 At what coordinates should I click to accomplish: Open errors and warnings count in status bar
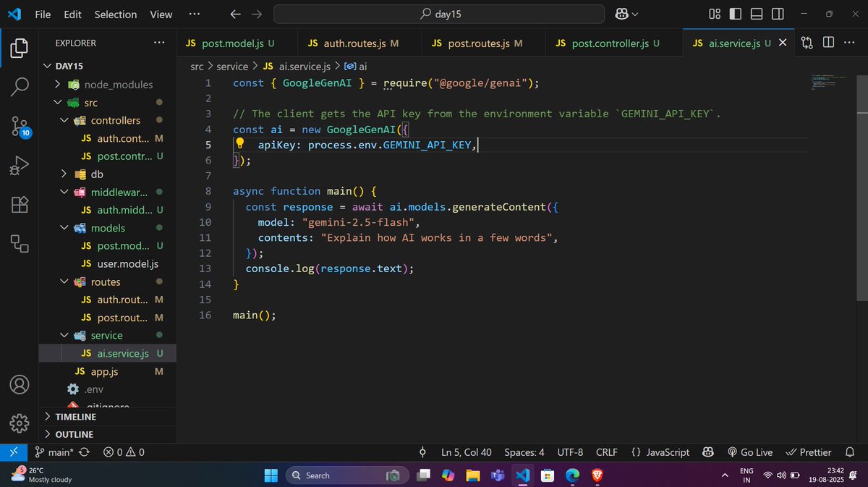[x=124, y=452]
